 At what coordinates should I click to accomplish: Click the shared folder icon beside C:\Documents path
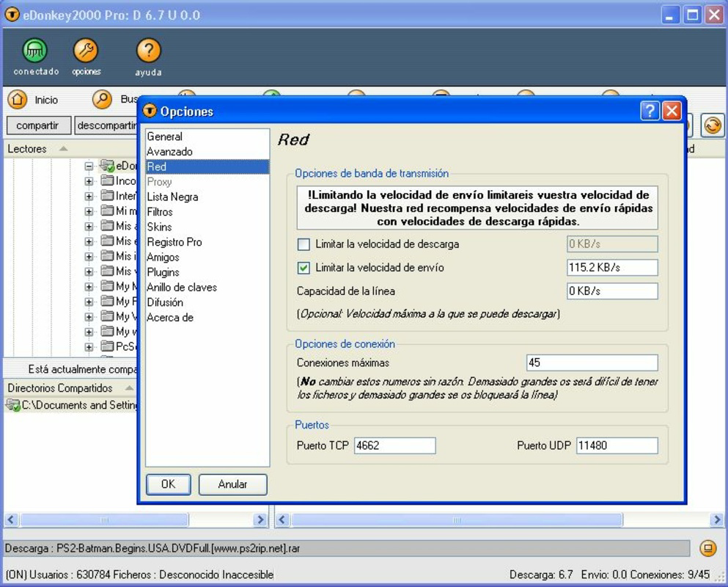click(x=12, y=404)
